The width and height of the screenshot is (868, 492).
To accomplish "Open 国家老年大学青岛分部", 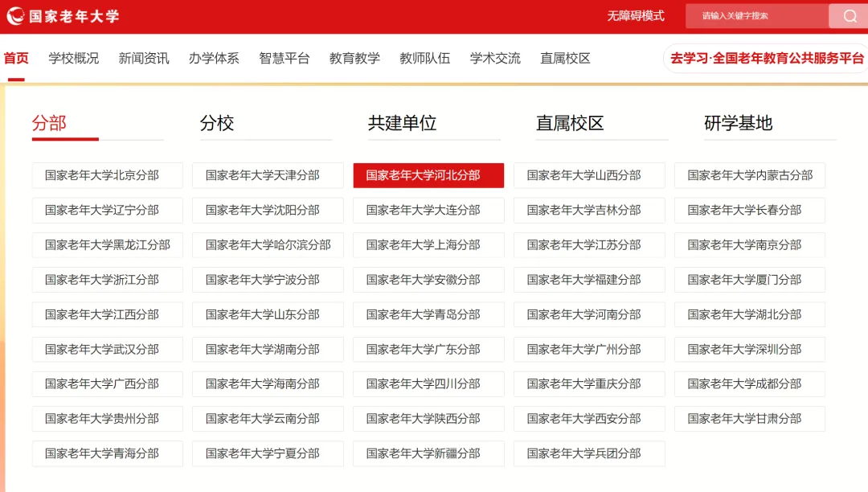I will (x=428, y=315).
